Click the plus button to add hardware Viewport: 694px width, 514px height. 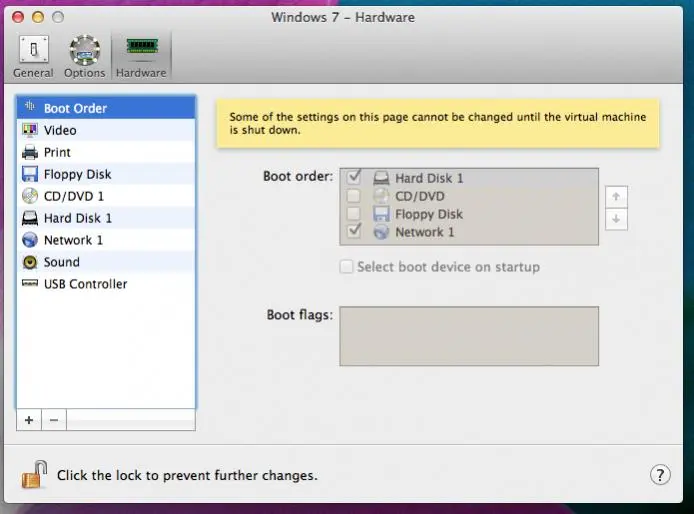29,420
